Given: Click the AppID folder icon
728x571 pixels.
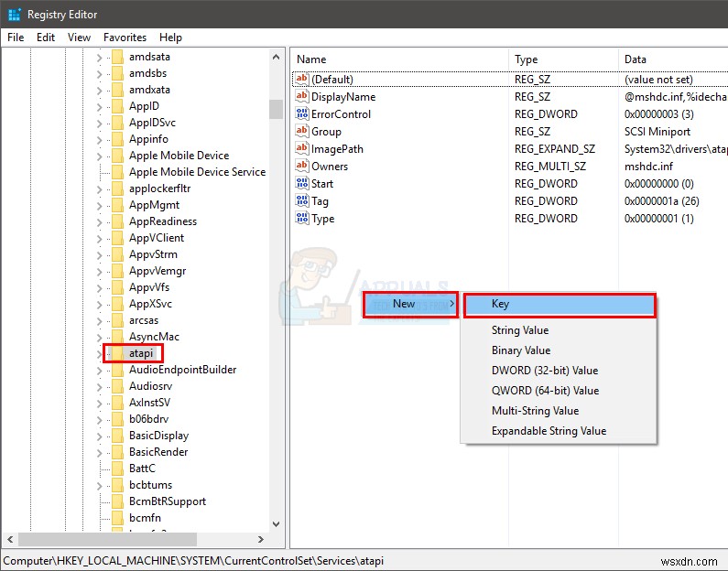Looking at the screenshot, I should pos(117,106).
